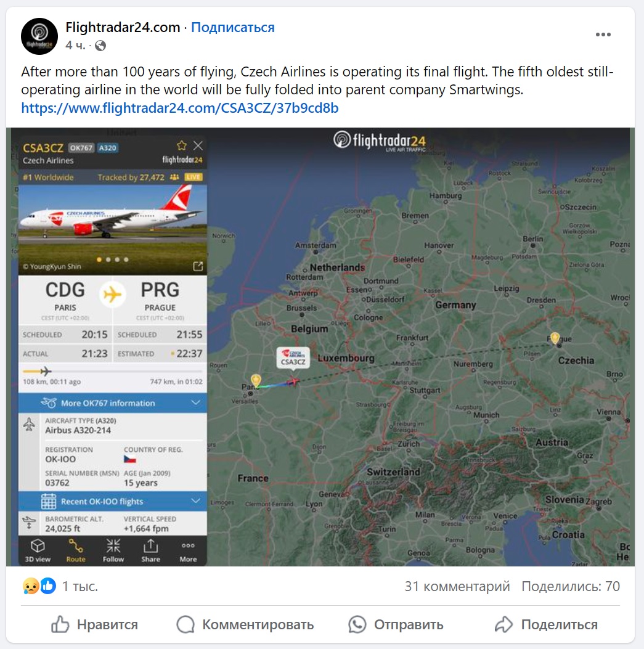Viewport: 644px width, 649px height.
Task: Favorite flight CSA3CZ with the star icon
Action: click(181, 145)
